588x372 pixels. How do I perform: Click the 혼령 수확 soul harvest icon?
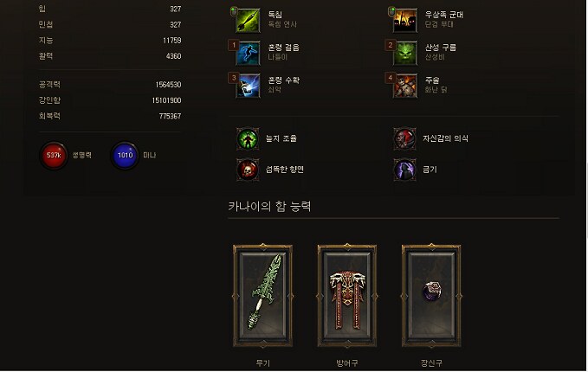click(x=248, y=86)
